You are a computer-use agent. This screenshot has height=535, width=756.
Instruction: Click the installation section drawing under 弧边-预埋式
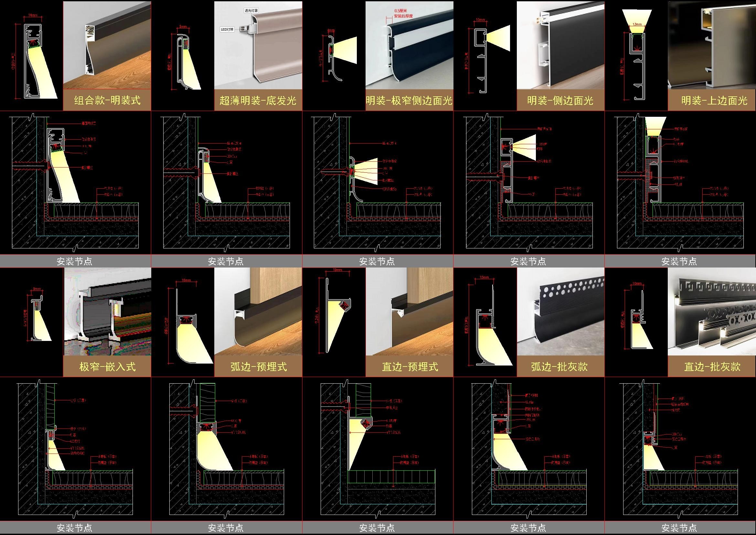227,449
